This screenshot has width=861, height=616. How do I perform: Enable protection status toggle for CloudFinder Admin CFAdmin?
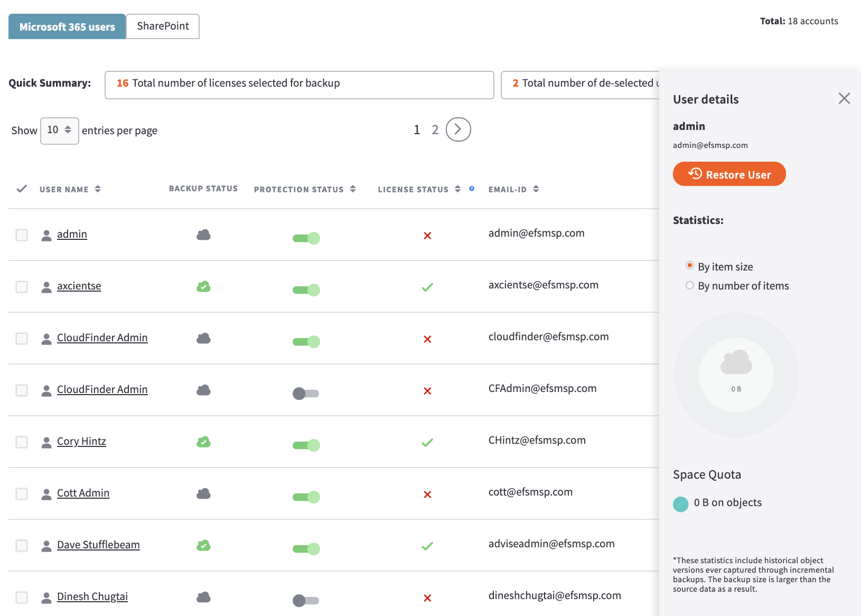pyautogui.click(x=306, y=393)
